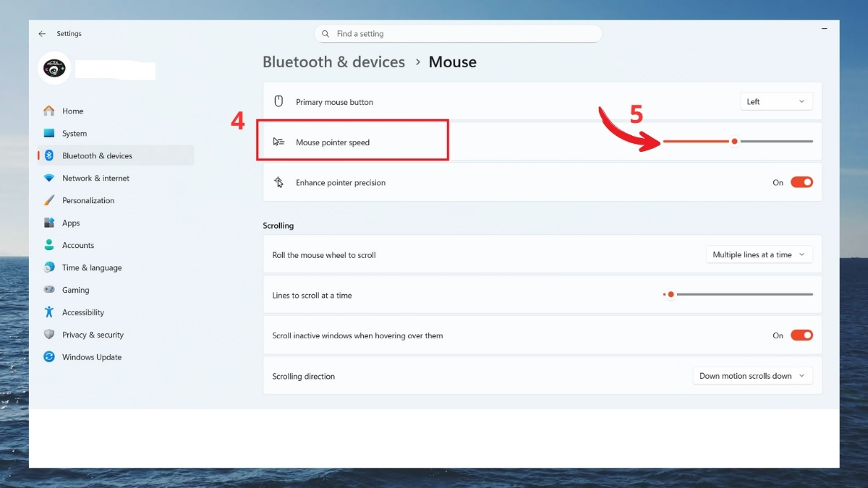The width and height of the screenshot is (868, 488).
Task: Turn off Enhance pointer precision toggle
Action: click(801, 183)
